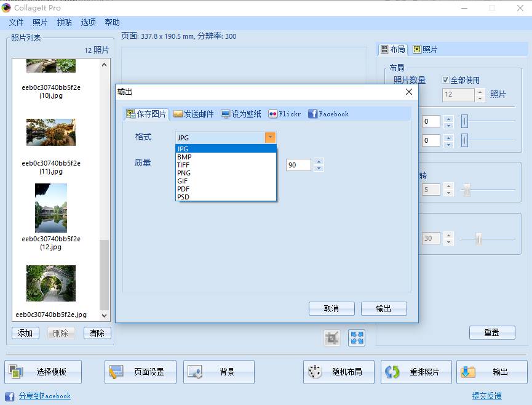
Task: Click 添加 to add photos
Action: coord(25,333)
